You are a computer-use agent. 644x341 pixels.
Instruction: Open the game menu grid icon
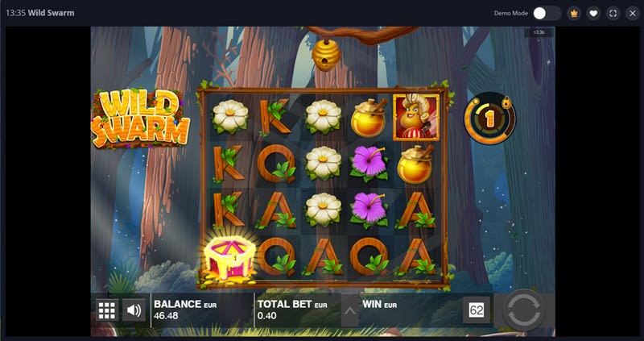(x=107, y=310)
